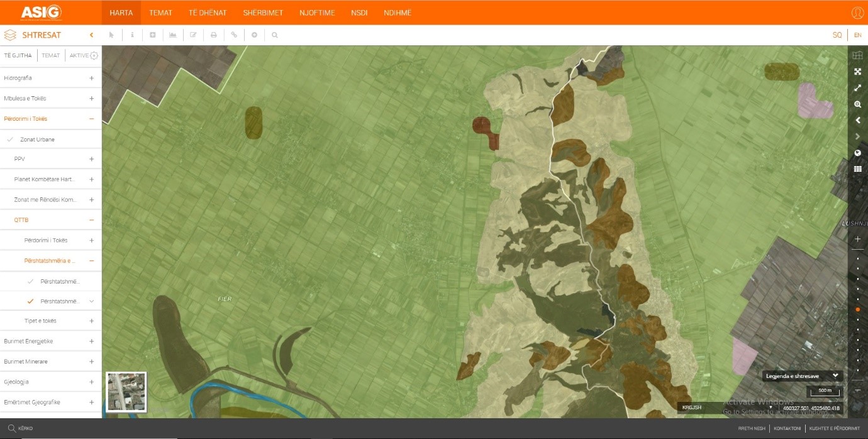Toggle first Përshtatshmë... layer checkmark (gray)
Screen dimensions: 868x439
coord(30,281)
